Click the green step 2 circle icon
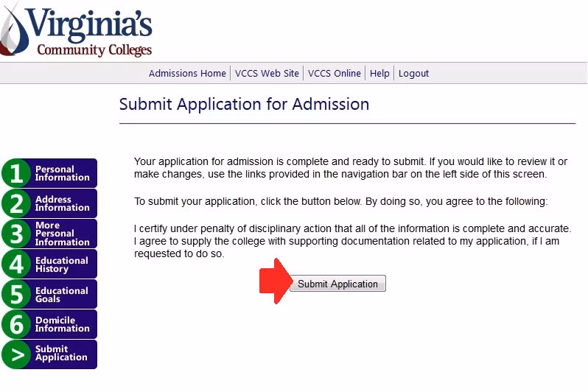588x392 pixels. coord(15,204)
